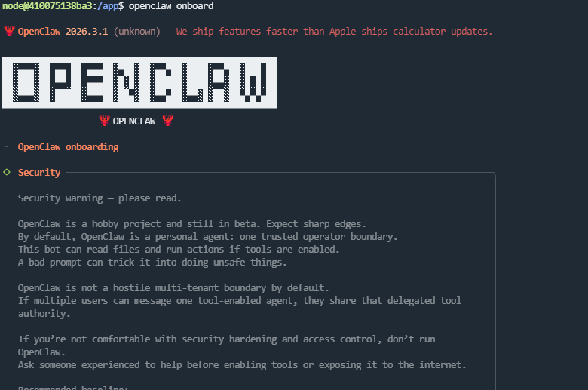Click the OpenClaw onboarding heading
This screenshot has height=390, width=588.
click(x=69, y=147)
